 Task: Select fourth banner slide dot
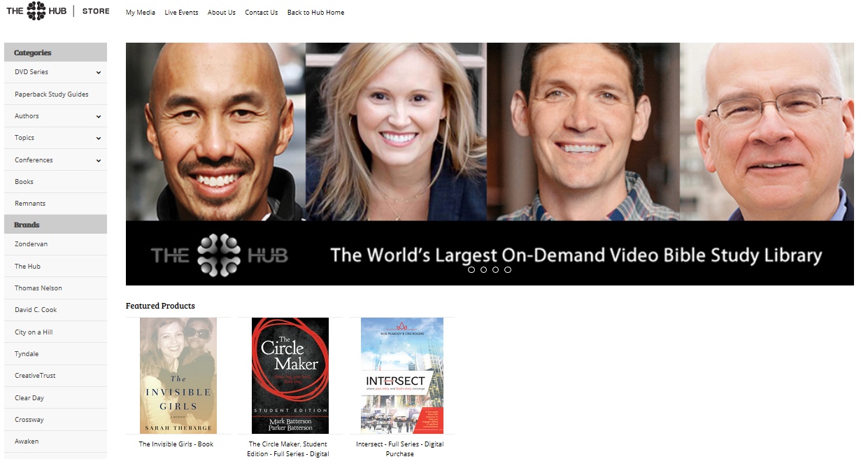click(x=508, y=269)
